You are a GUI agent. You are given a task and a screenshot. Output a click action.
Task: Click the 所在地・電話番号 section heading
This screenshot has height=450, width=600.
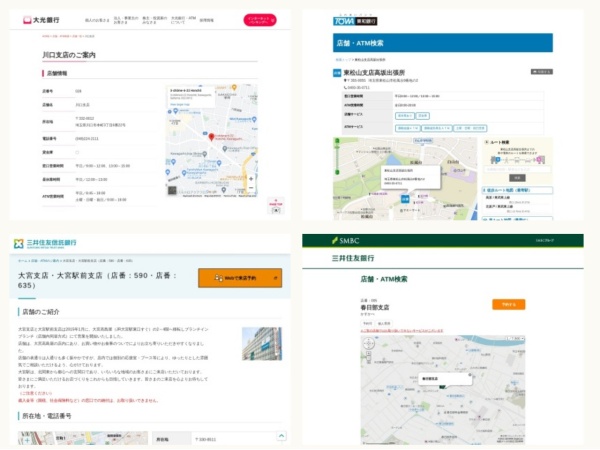click(x=47, y=416)
